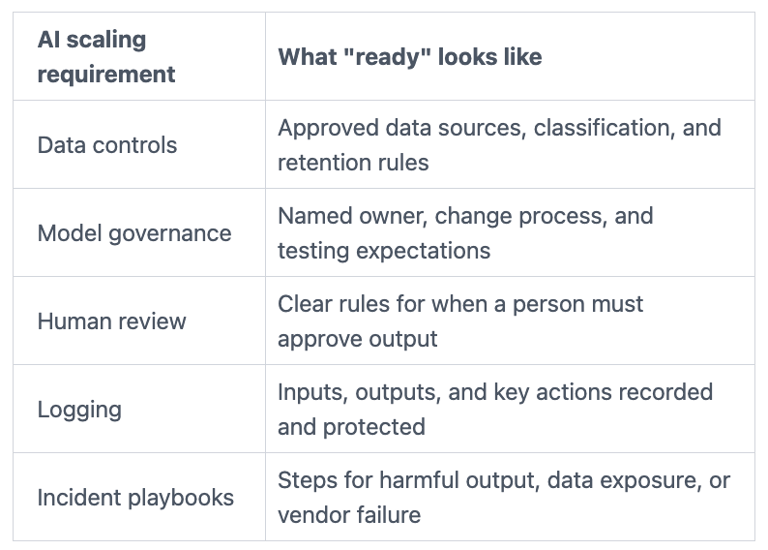Click the words 'vendor failure'
The height and width of the screenshot is (550, 768).
point(349,515)
